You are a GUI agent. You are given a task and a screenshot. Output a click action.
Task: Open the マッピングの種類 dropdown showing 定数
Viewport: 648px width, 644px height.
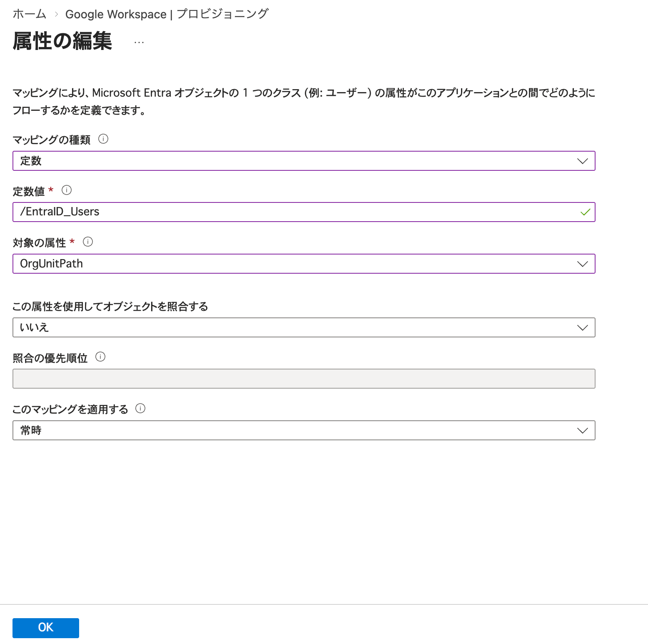(583, 161)
